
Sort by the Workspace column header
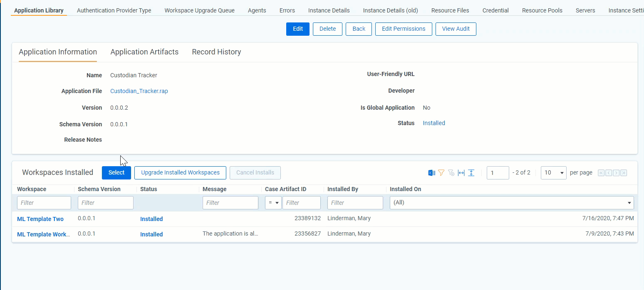click(32, 189)
